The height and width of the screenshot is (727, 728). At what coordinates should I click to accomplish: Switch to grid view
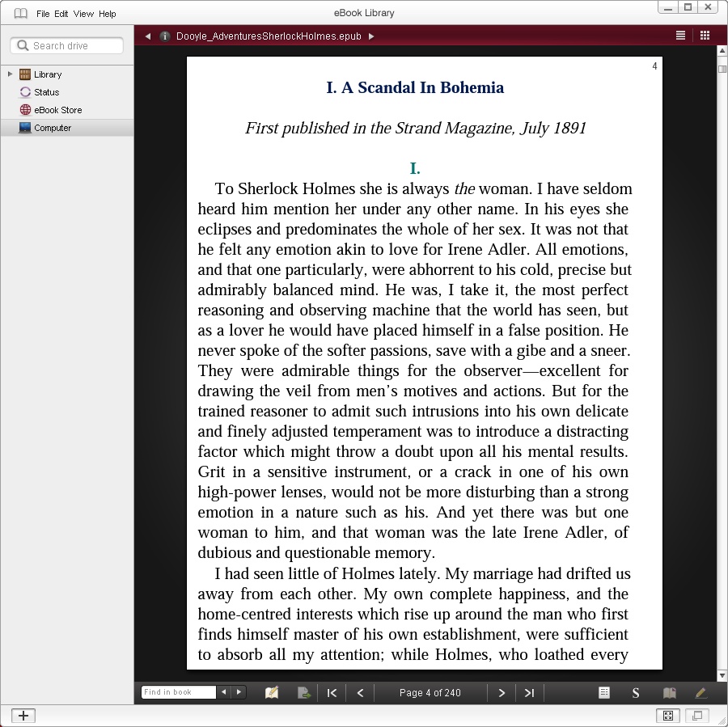[705, 36]
